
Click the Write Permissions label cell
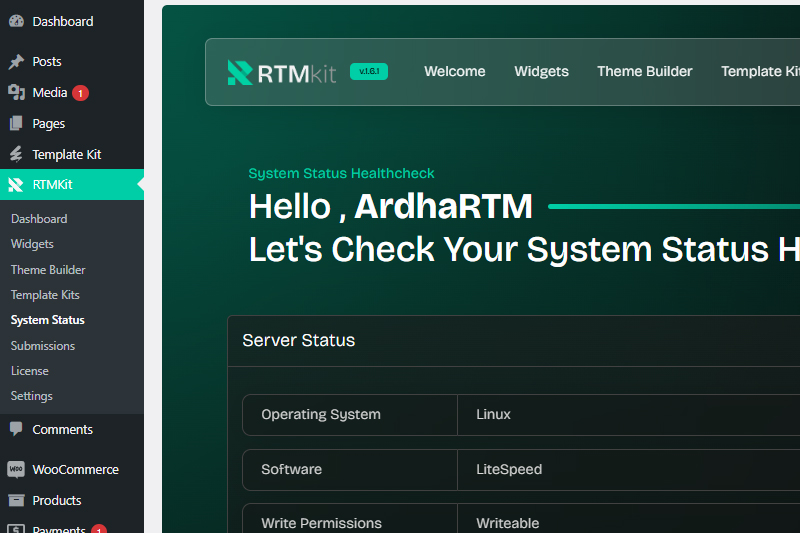coord(350,519)
